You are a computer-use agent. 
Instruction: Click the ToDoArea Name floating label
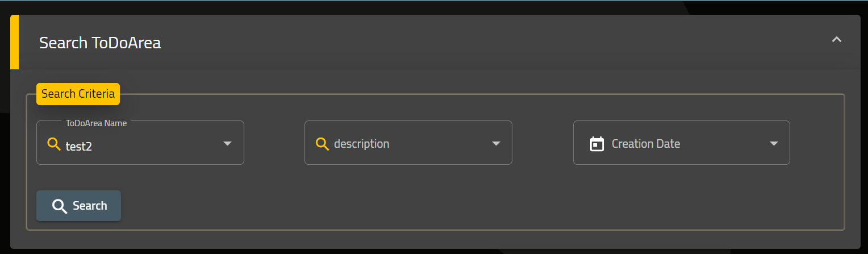point(96,123)
